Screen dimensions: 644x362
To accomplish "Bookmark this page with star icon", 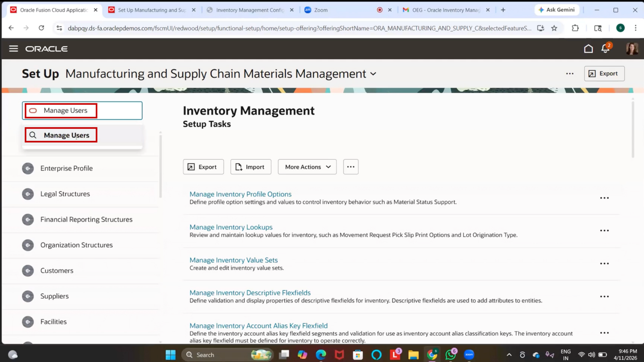I will pos(554,28).
